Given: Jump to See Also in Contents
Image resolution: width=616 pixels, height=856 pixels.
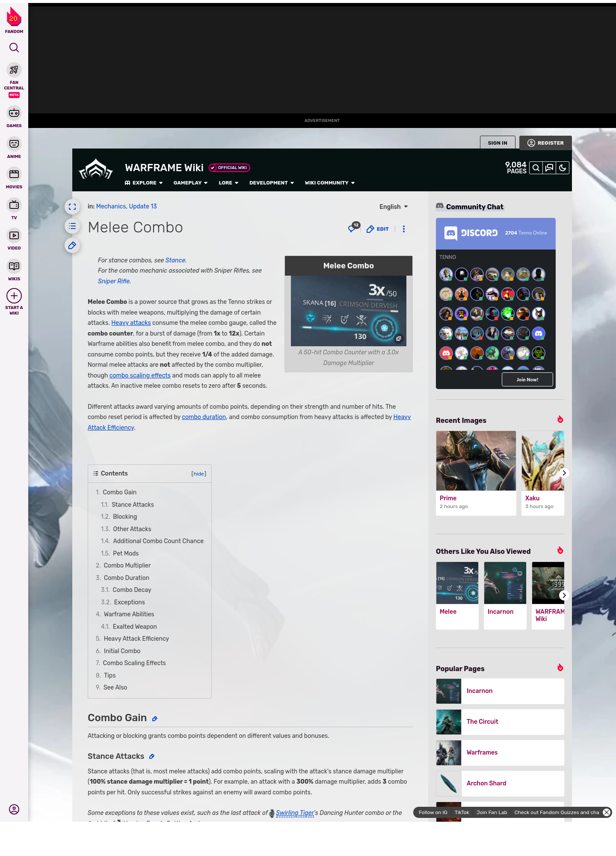Looking at the screenshot, I should pos(115,687).
